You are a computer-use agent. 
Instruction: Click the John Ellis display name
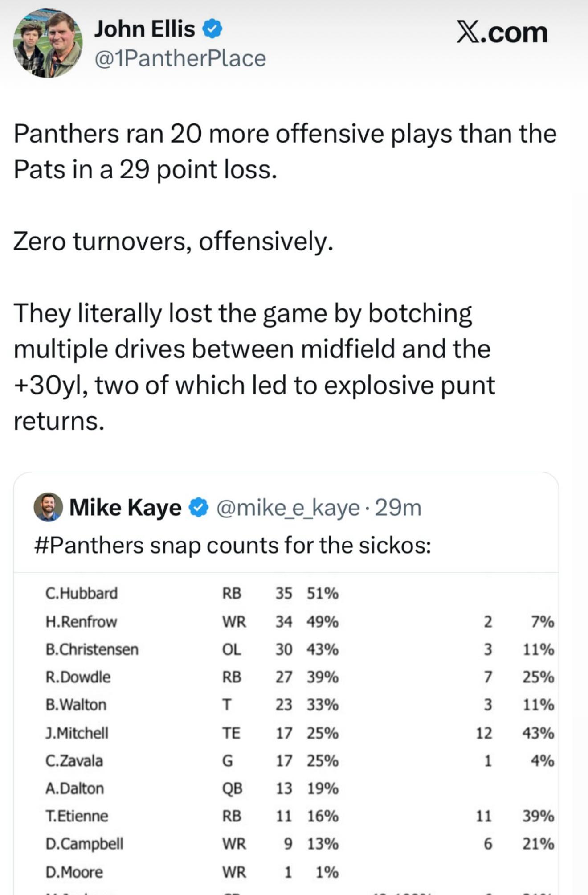coord(144,29)
